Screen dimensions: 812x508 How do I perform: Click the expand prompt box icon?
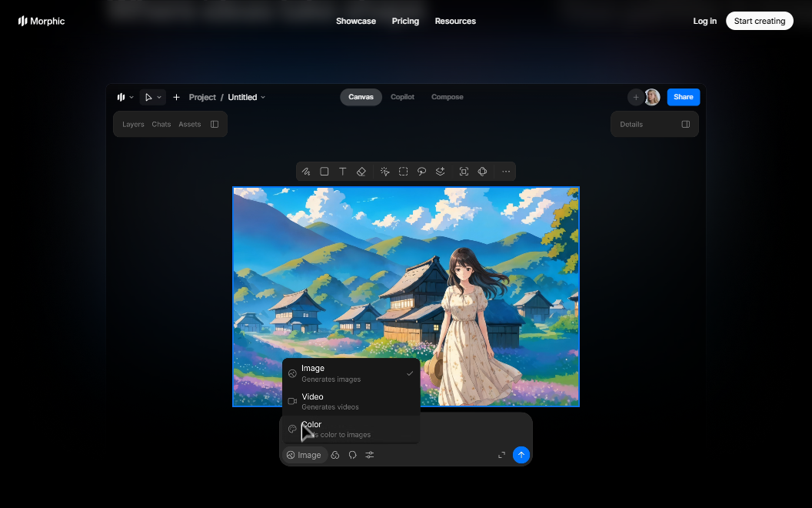(501, 455)
